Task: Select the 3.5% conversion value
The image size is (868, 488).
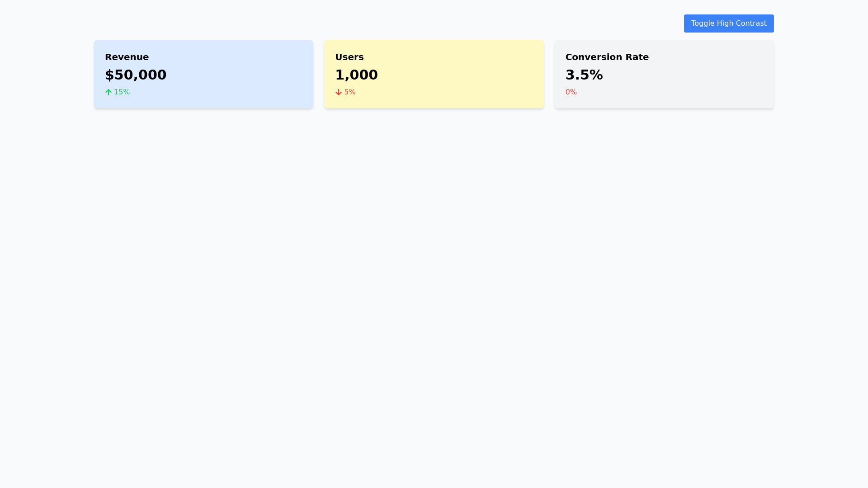Action: coord(584,75)
